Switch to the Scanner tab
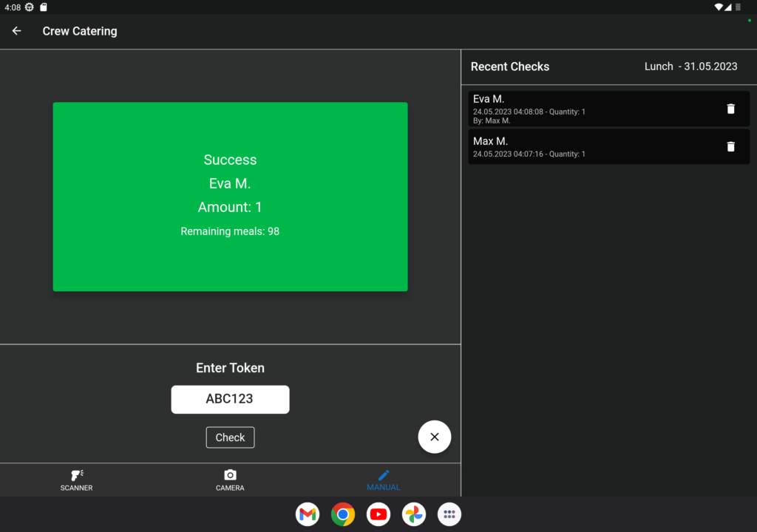Viewport: 757px width, 532px height. [76, 480]
